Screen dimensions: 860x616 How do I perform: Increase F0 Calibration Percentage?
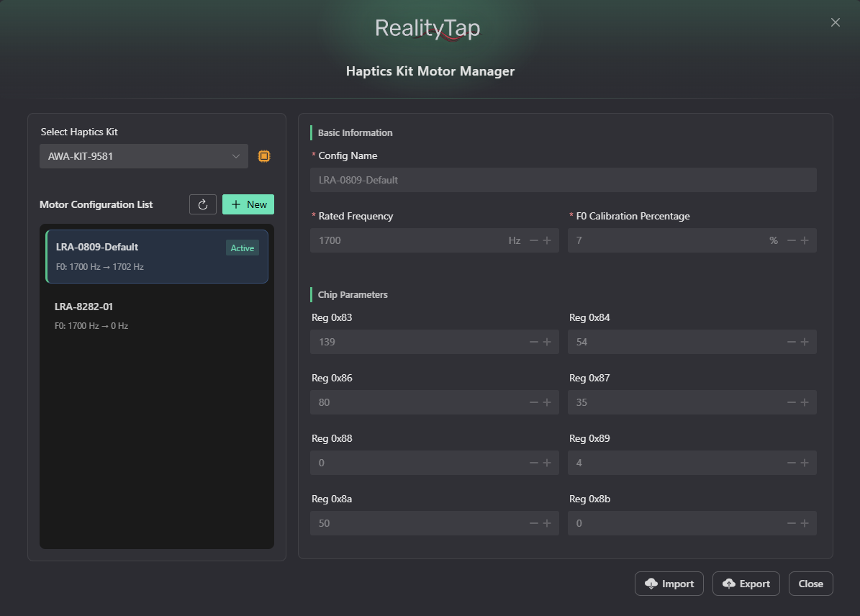tap(805, 240)
